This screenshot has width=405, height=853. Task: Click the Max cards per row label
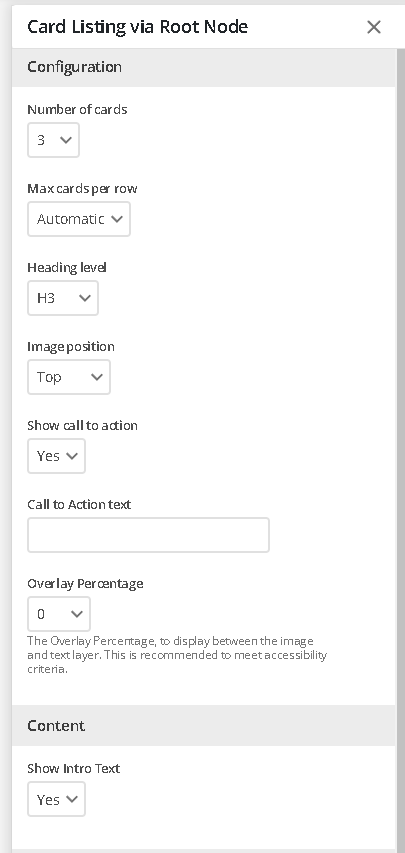point(82,188)
